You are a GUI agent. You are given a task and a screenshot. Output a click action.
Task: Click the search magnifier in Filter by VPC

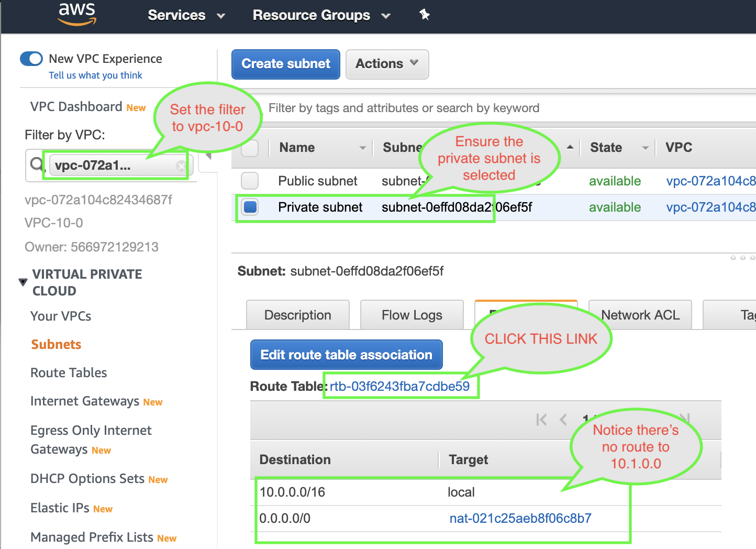(37, 165)
